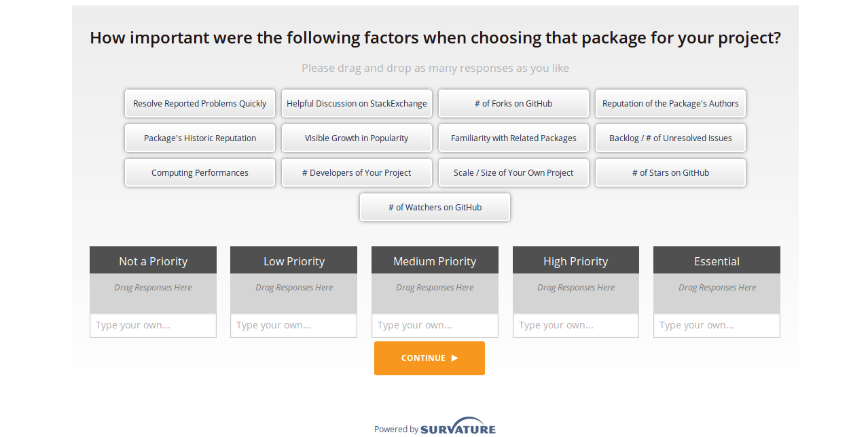Click 'Package's Historic Reputation' response
Screen dimensions: 868x437
pyautogui.click(x=200, y=138)
